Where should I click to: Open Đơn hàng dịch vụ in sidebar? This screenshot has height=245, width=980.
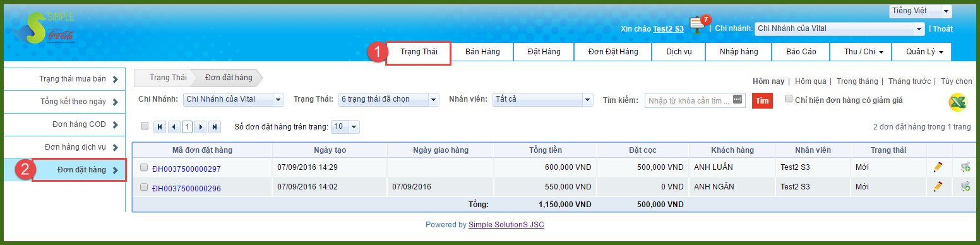[x=64, y=147]
